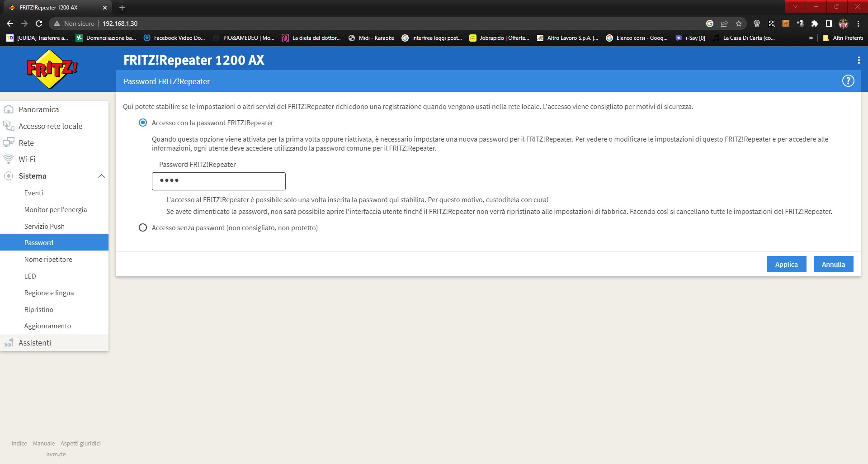Open the Chrome three-dot menu

pyautogui.click(x=858, y=24)
